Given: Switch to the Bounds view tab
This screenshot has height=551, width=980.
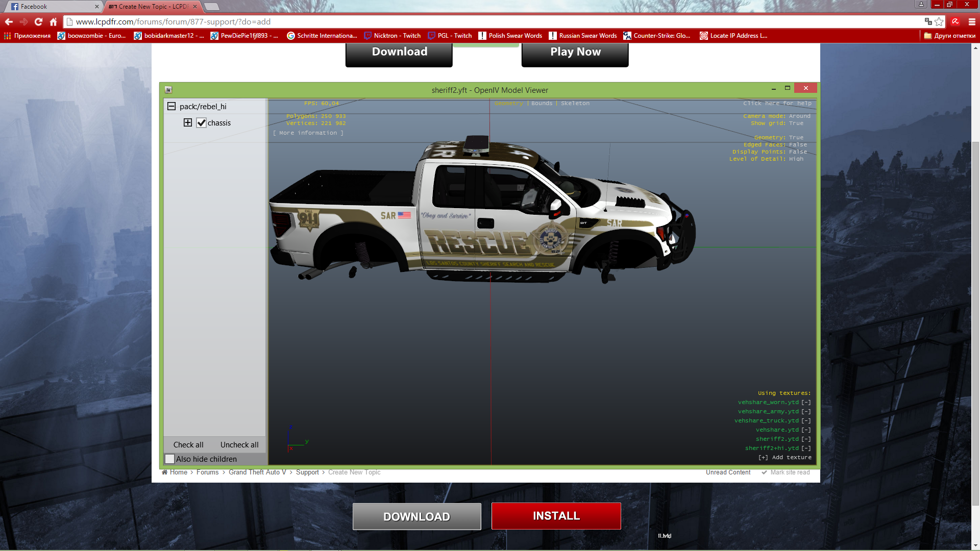Looking at the screenshot, I should tap(542, 103).
